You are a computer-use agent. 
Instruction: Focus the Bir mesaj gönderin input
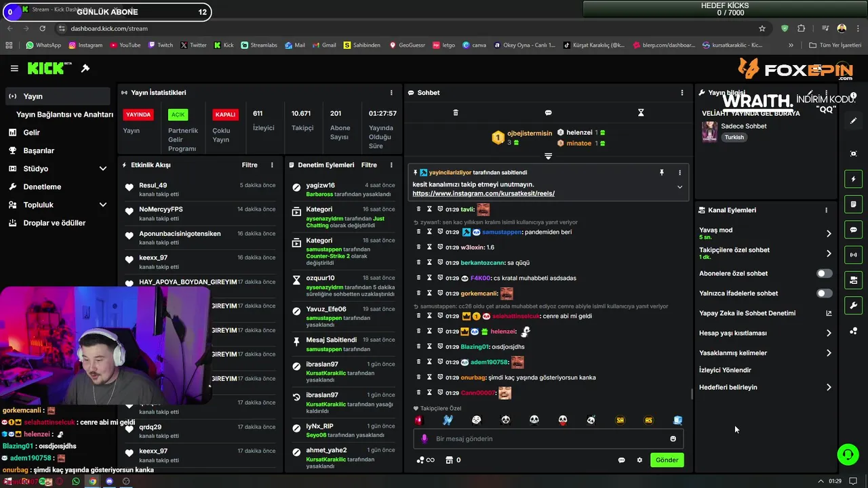pos(548,439)
